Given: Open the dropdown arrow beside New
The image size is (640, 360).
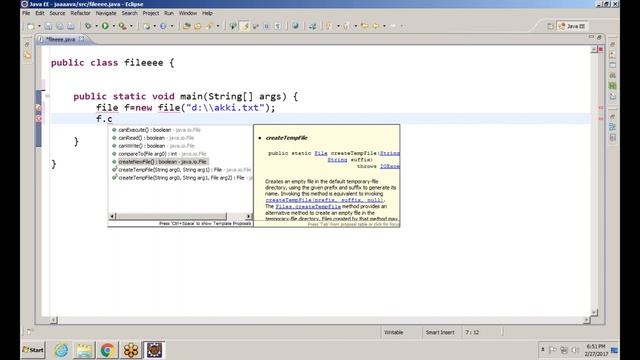Looking at the screenshot, I should 39,26.
